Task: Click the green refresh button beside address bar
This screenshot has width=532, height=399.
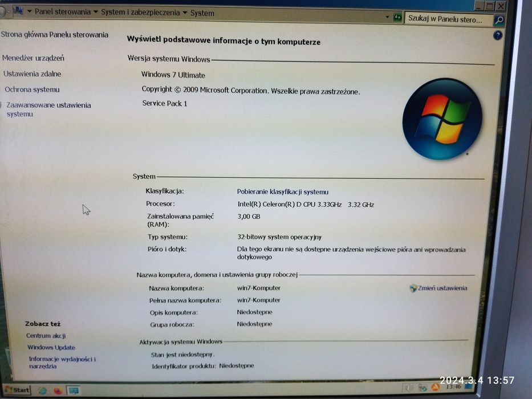Action: point(397,17)
